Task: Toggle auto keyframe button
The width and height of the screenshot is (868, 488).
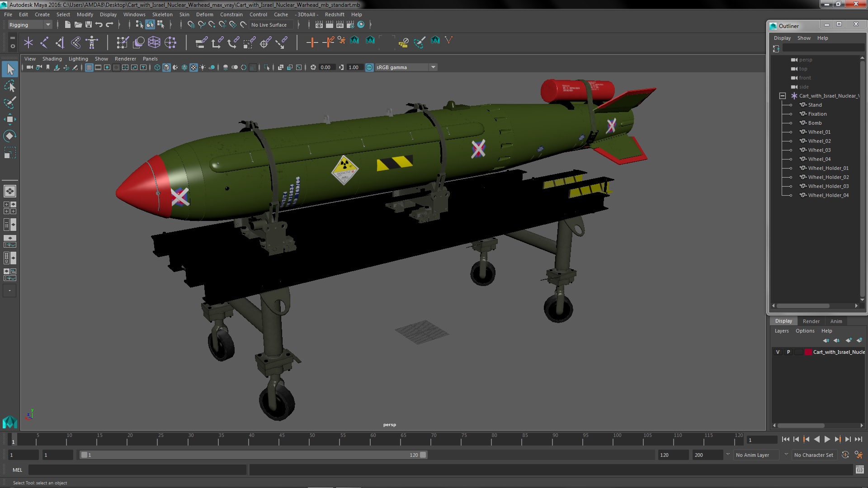Action: coord(845,455)
